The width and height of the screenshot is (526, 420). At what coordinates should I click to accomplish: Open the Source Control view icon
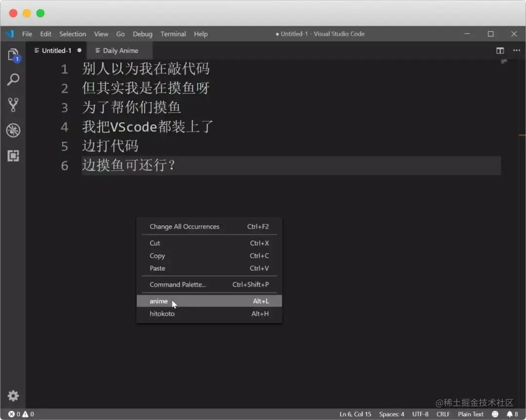13,105
